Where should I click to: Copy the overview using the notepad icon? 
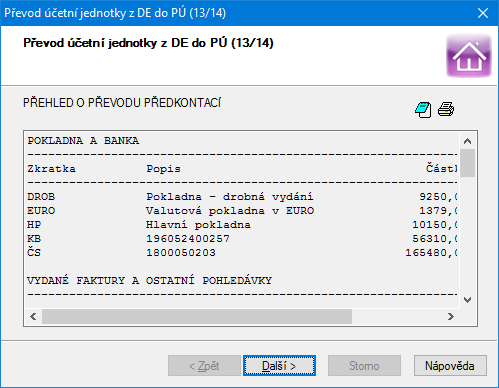click(423, 110)
